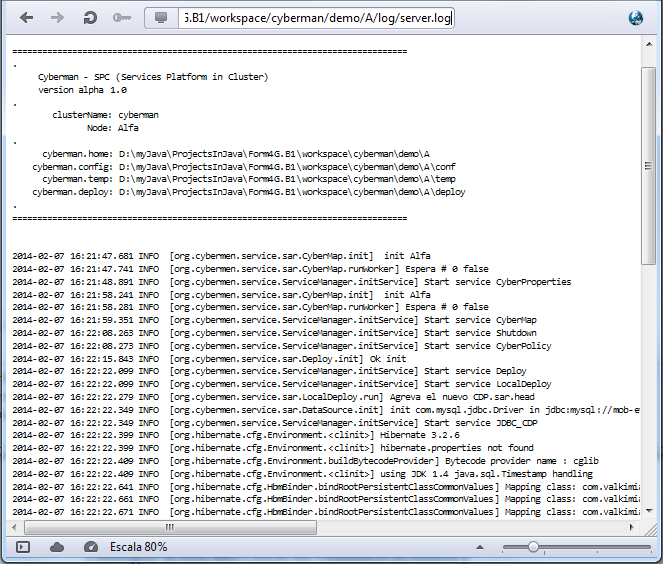Image resolution: width=663 pixels, height=564 pixels.
Task: Click the local file badge in address bar
Action: click(161, 18)
